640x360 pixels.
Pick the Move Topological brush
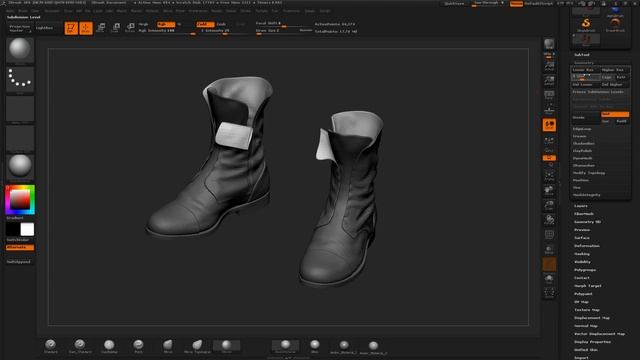[197, 346]
